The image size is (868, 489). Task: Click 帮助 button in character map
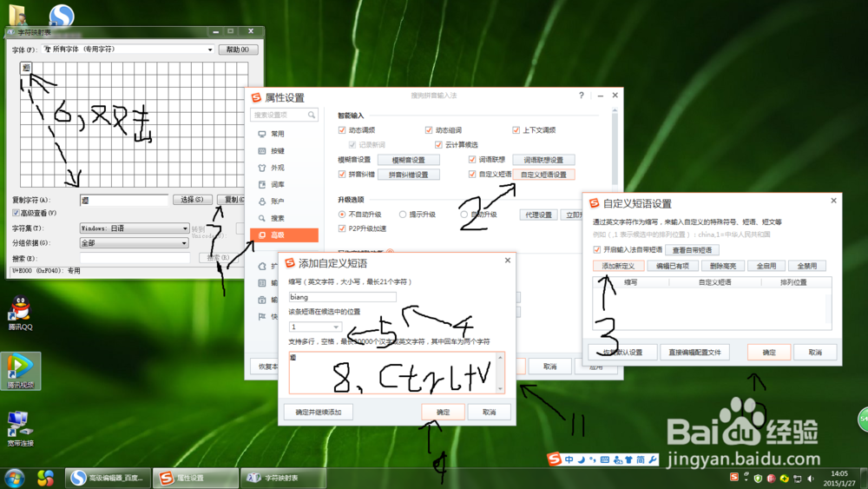click(x=238, y=50)
